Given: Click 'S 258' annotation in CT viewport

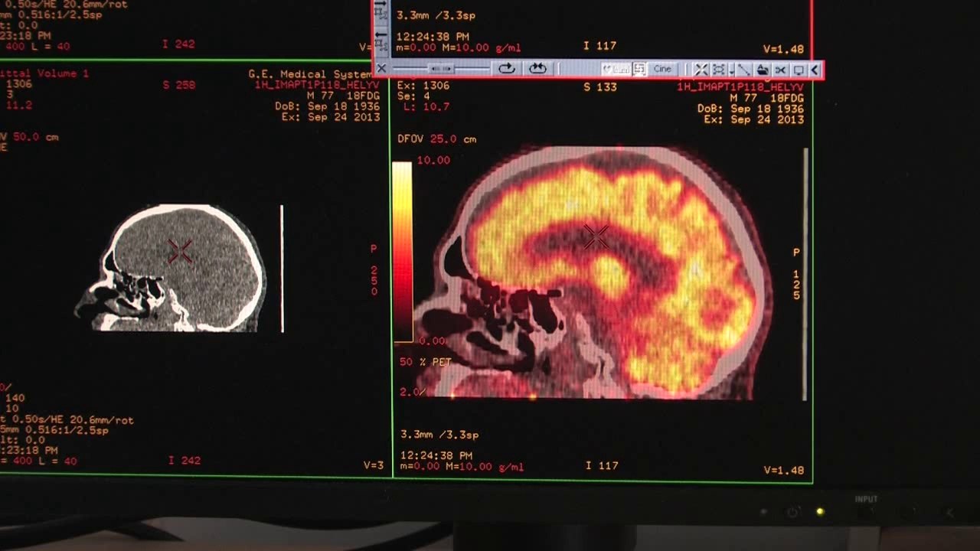Looking at the screenshot, I should click(x=179, y=85).
